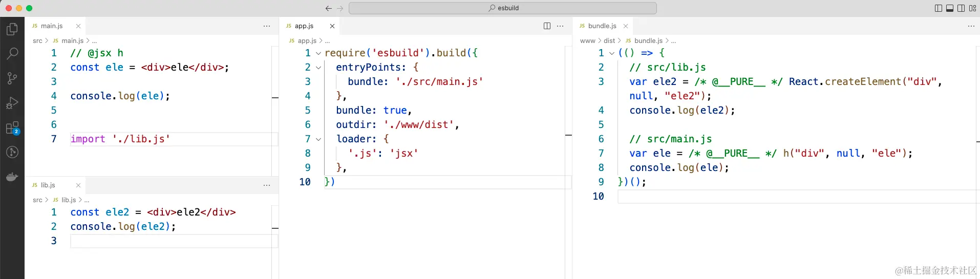Click '// @jsx h' comment in main.js

pyautogui.click(x=97, y=53)
